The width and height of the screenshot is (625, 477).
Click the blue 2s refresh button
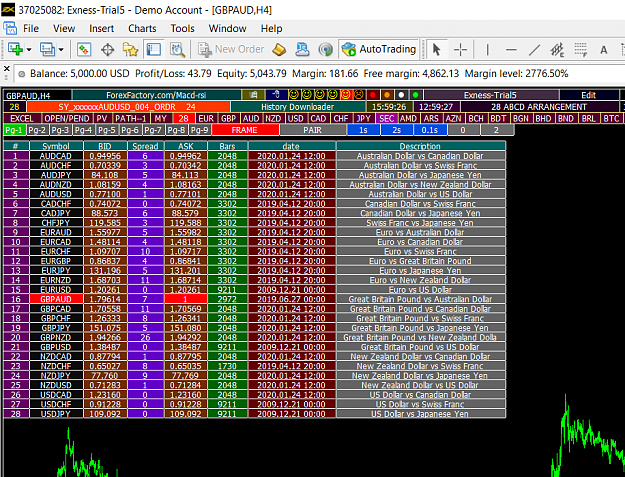(397, 130)
